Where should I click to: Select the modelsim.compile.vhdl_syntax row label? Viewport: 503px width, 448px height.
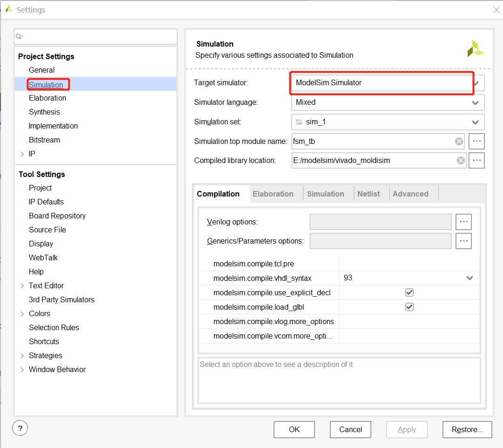point(262,278)
